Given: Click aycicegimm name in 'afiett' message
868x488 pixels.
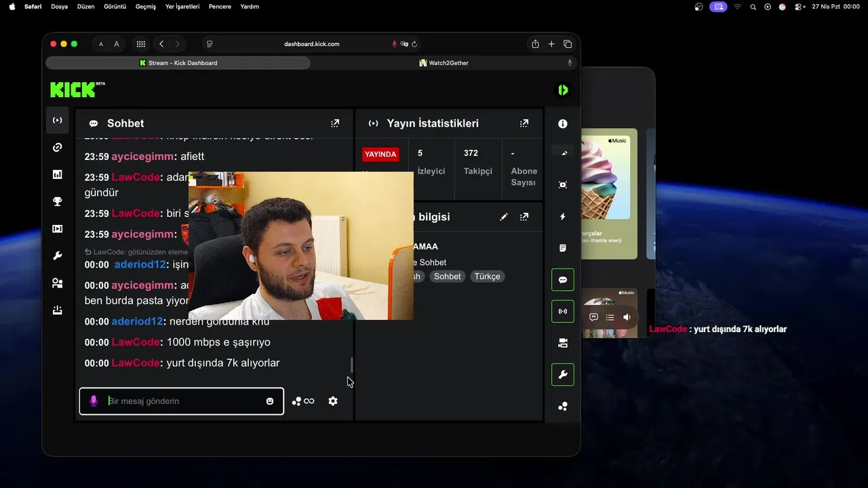Looking at the screenshot, I should click(142, 157).
